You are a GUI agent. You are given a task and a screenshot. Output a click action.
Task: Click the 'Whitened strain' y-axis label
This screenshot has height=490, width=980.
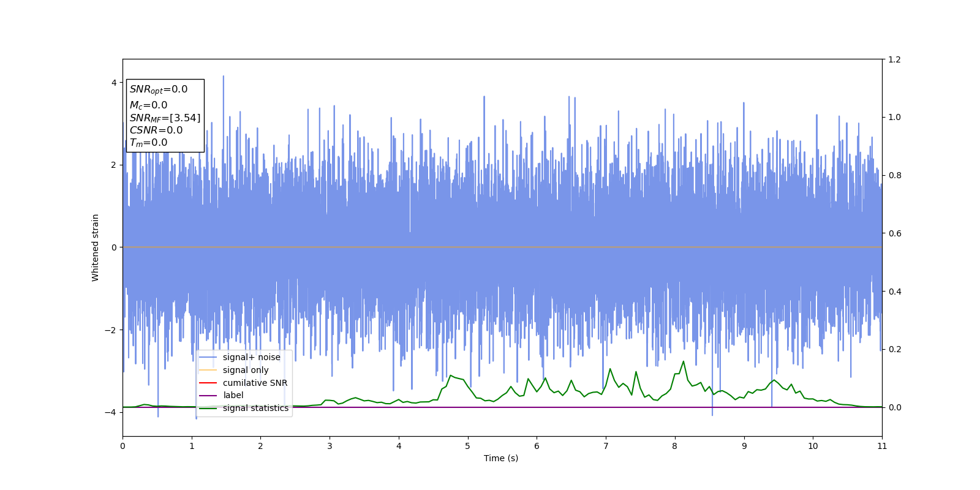tap(96, 247)
